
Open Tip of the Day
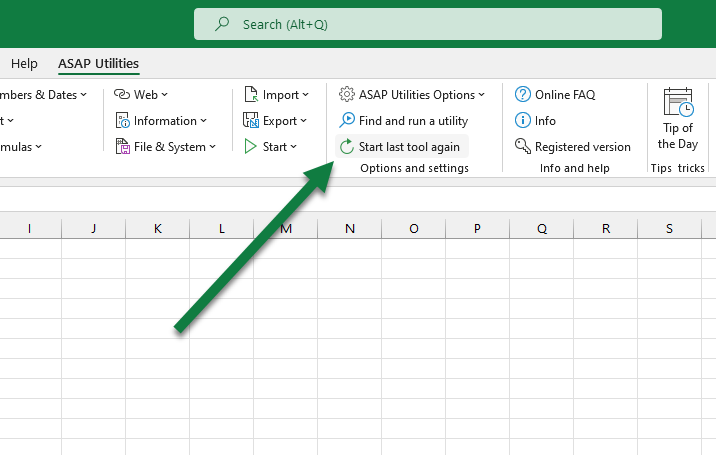(678, 119)
